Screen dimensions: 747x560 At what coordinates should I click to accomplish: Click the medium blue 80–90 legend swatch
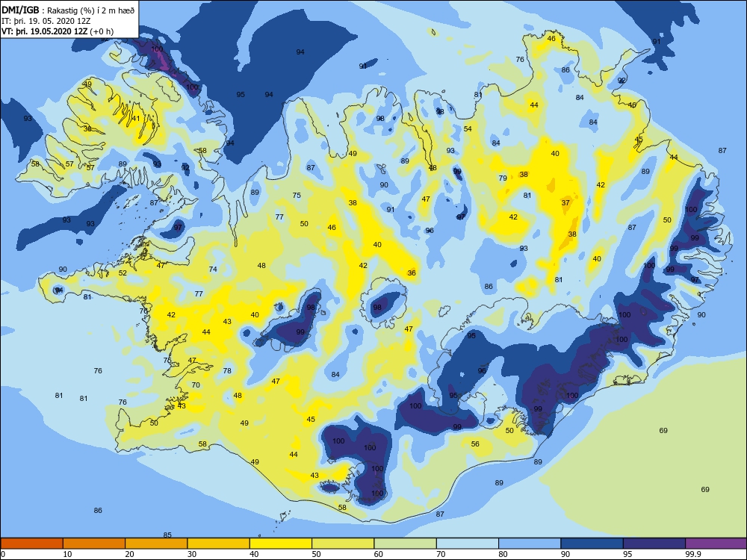tap(530, 544)
